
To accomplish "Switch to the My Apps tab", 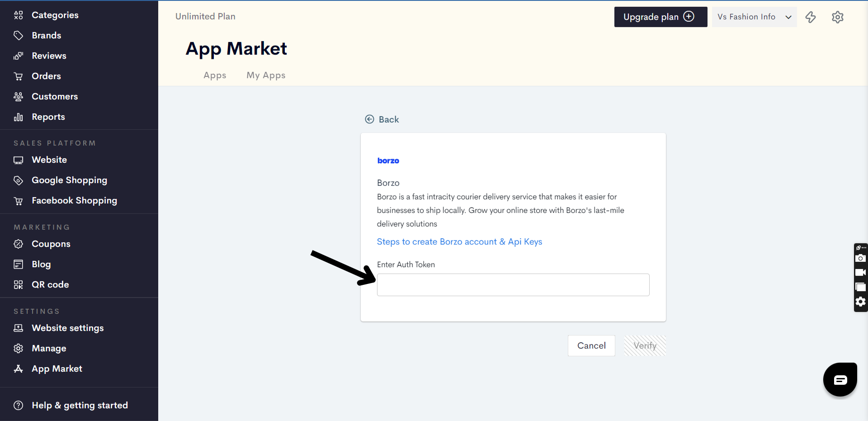I will (x=266, y=75).
